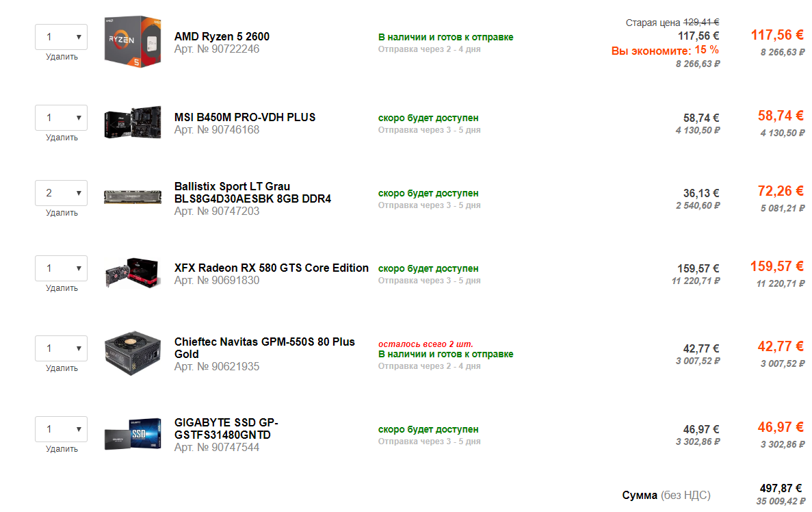
Task: Follow the XFX Radeon RX 580 GTS title link
Action: pos(271,268)
